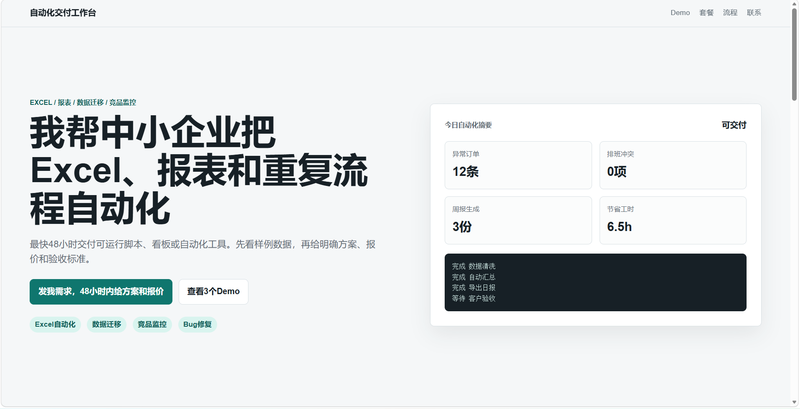Open the Demo navigation link
Viewport: 800px width, 409px height.
coord(680,13)
